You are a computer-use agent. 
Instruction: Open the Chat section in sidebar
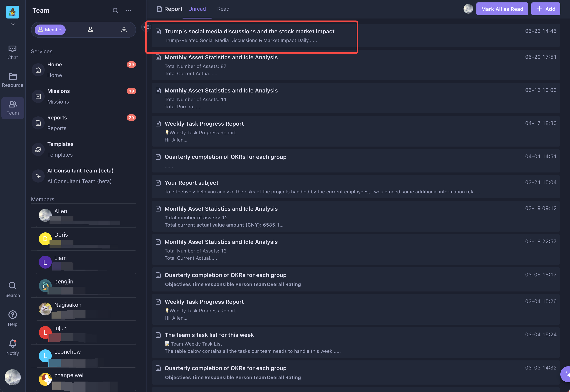12,52
